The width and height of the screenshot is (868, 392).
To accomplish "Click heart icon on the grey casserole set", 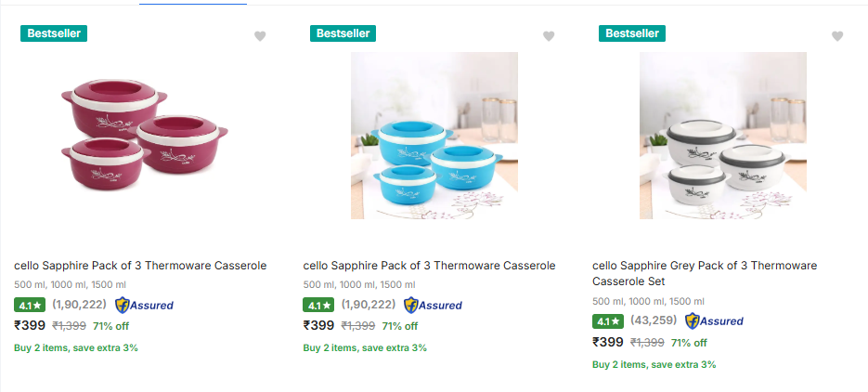I will click(x=837, y=36).
